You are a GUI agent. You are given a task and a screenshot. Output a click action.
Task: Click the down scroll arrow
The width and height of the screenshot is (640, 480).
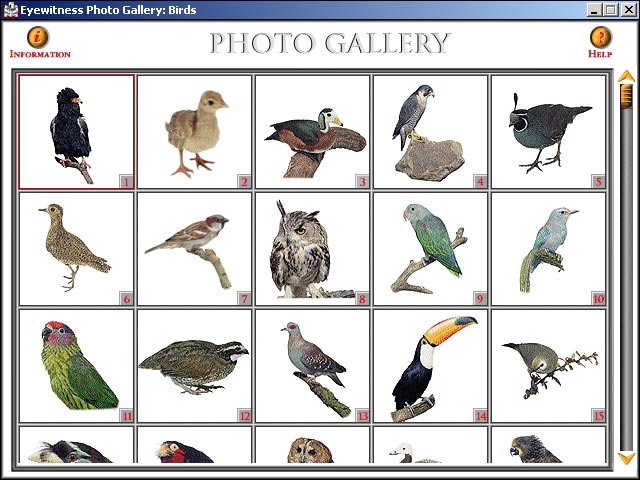point(626,458)
